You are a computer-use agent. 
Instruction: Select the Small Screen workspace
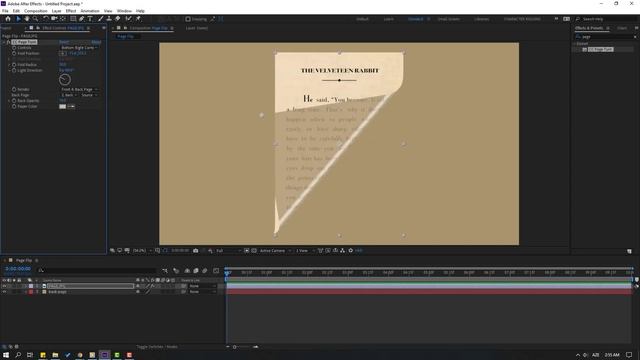[449, 19]
